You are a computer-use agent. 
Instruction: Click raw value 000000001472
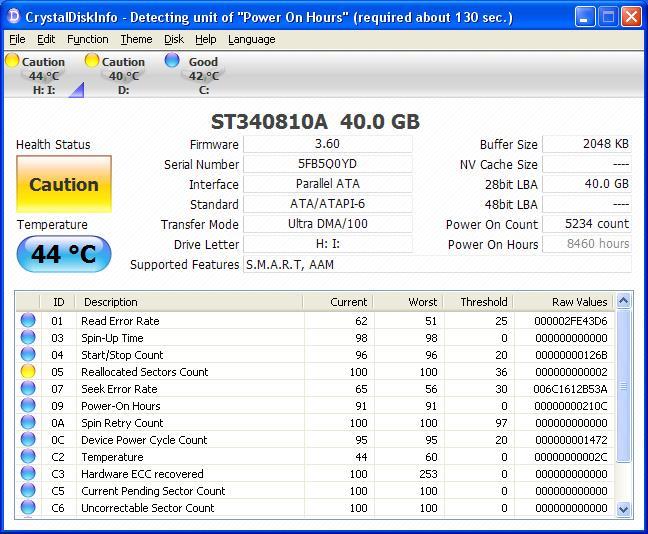point(571,440)
